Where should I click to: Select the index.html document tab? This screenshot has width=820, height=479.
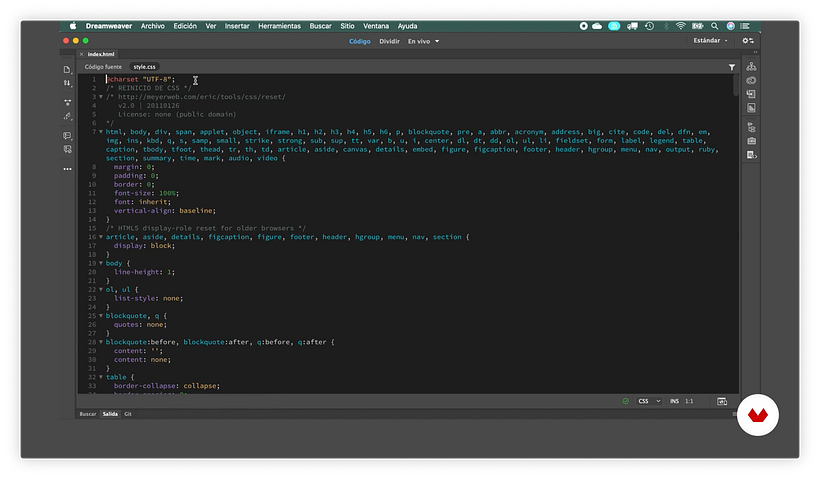[x=101, y=54]
